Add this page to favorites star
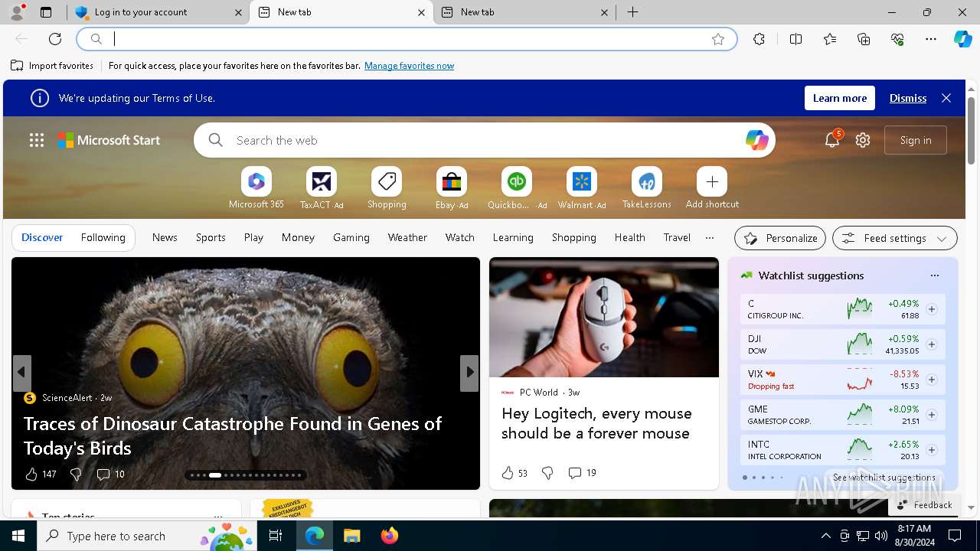This screenshot has height=551, width=980. pyautogui.click(x=718, y=39)
